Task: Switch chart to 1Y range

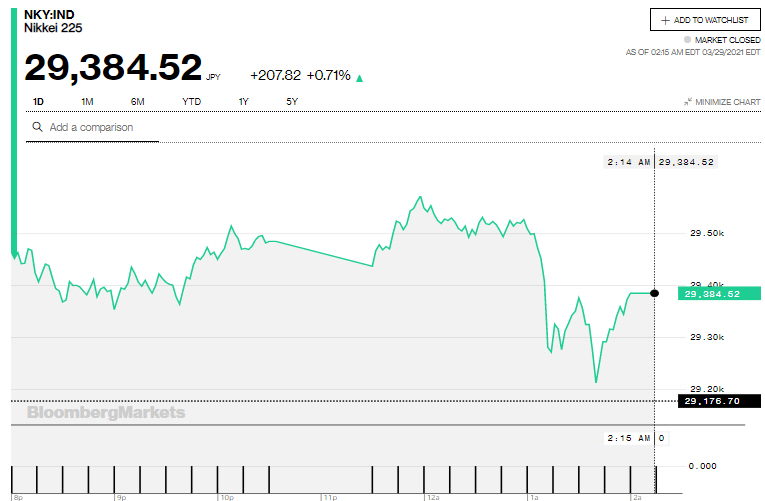Action: click(243, 102)
